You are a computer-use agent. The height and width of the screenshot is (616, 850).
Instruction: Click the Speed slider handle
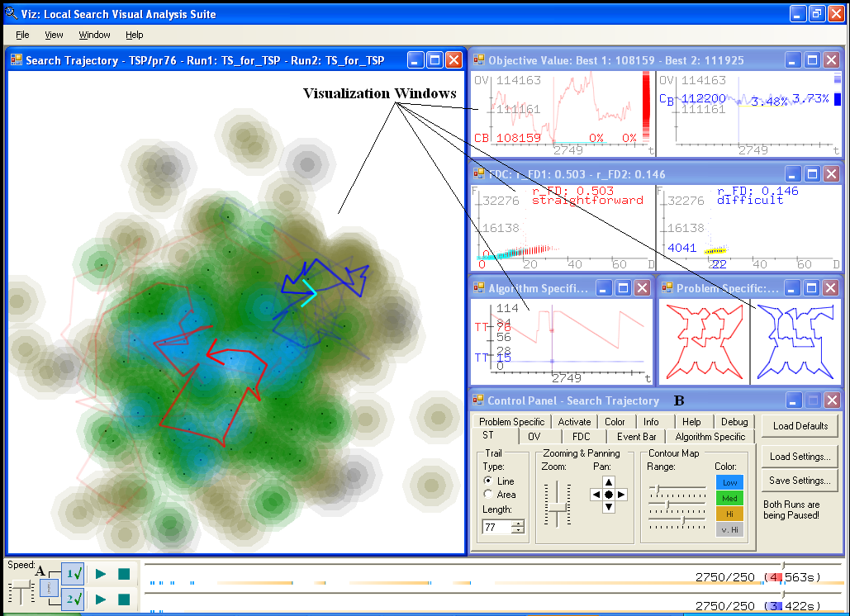tap(21, 584)
